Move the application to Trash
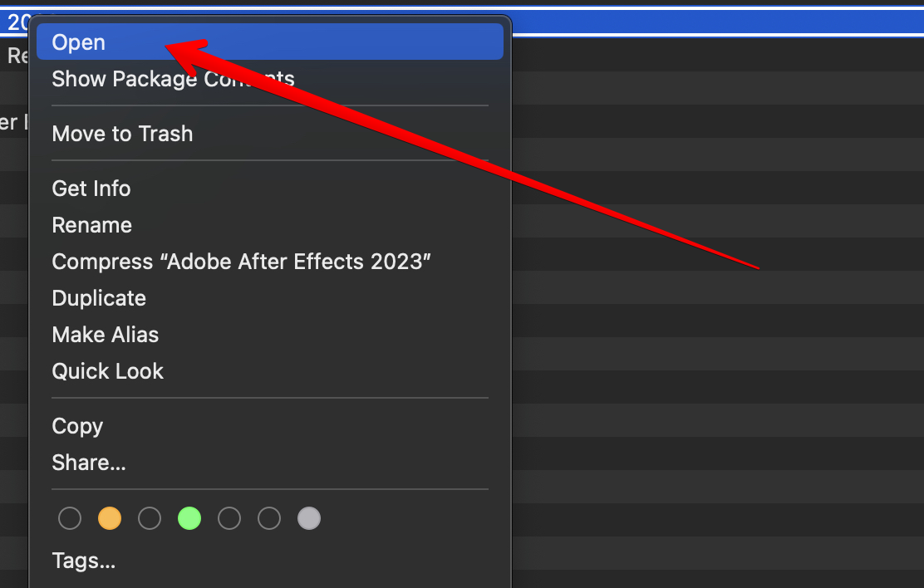924x588 pixels. click(x=122, y=133)
